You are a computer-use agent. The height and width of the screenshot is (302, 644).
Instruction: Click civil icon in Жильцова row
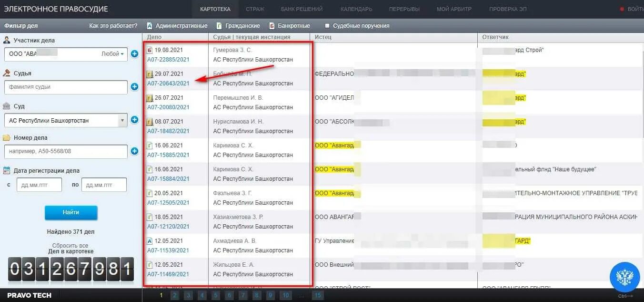(x=150, y=265)
